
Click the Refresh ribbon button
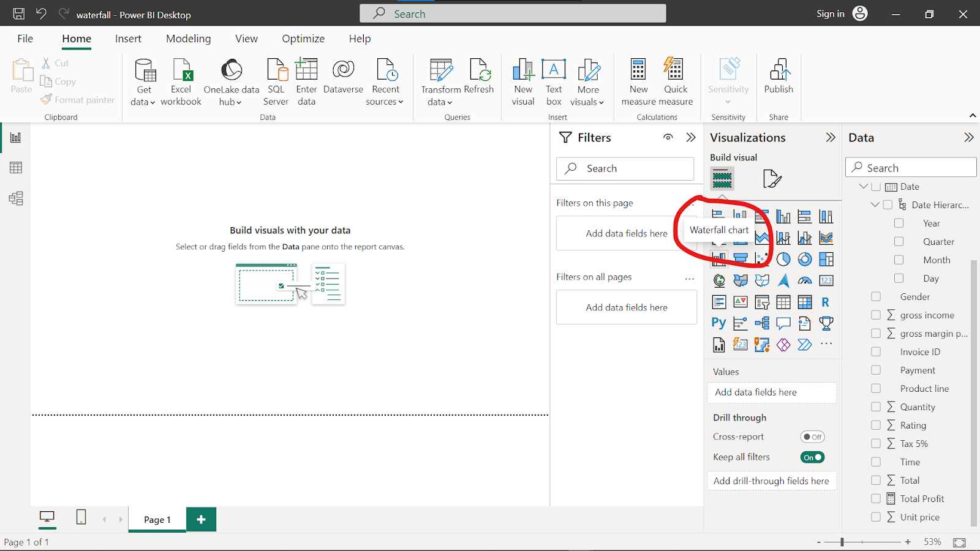click(479, 77)
